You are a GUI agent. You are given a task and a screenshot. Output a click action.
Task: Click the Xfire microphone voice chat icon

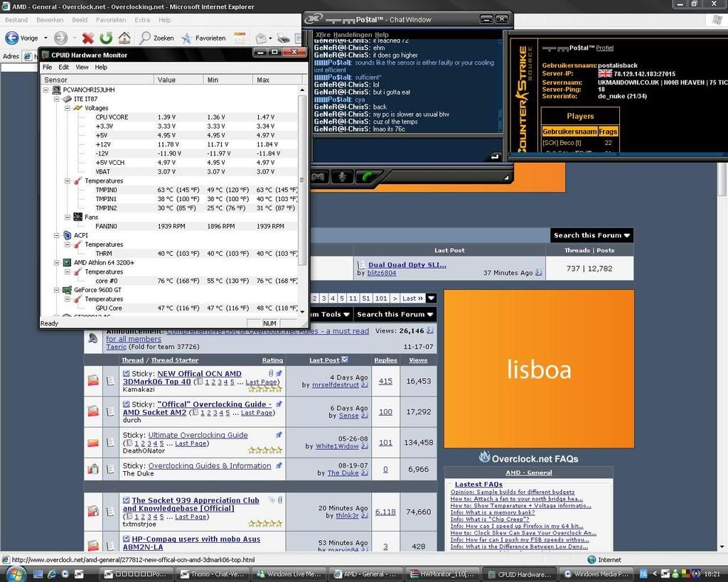(x=342, y=176)
